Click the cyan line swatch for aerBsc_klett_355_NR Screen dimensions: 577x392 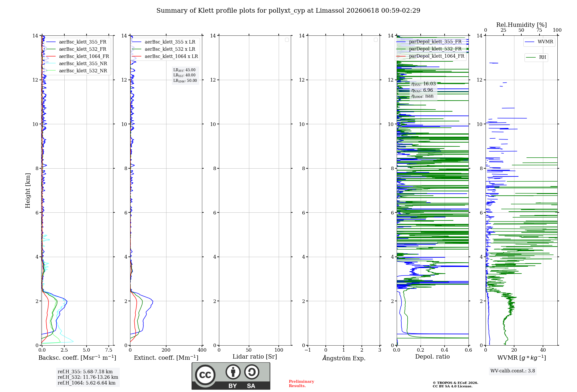[x=51, y=63]
